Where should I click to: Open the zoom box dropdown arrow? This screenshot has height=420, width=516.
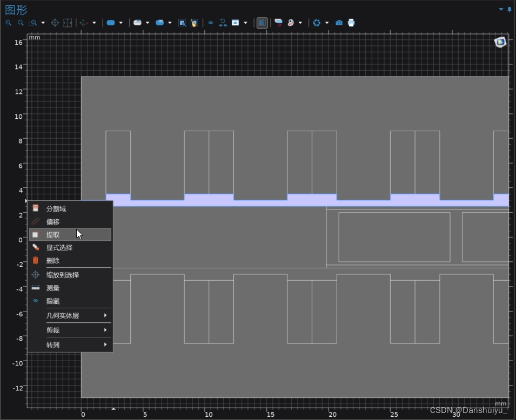click(x=43, y=23)
